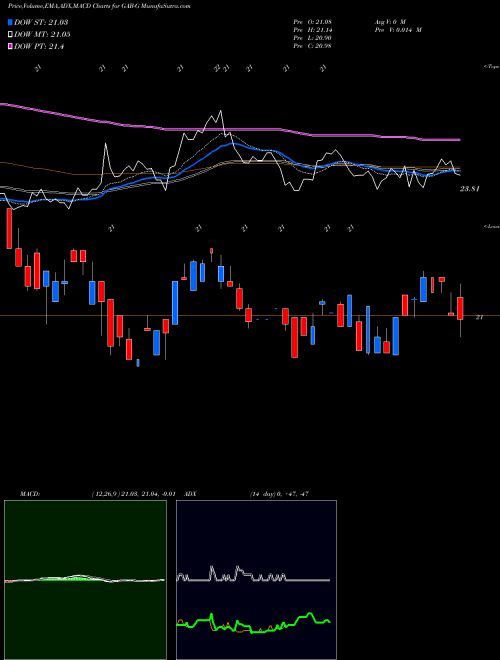
Task: Click the 'Avg V: 0 M' value
Action: click(x=389, y=22)
